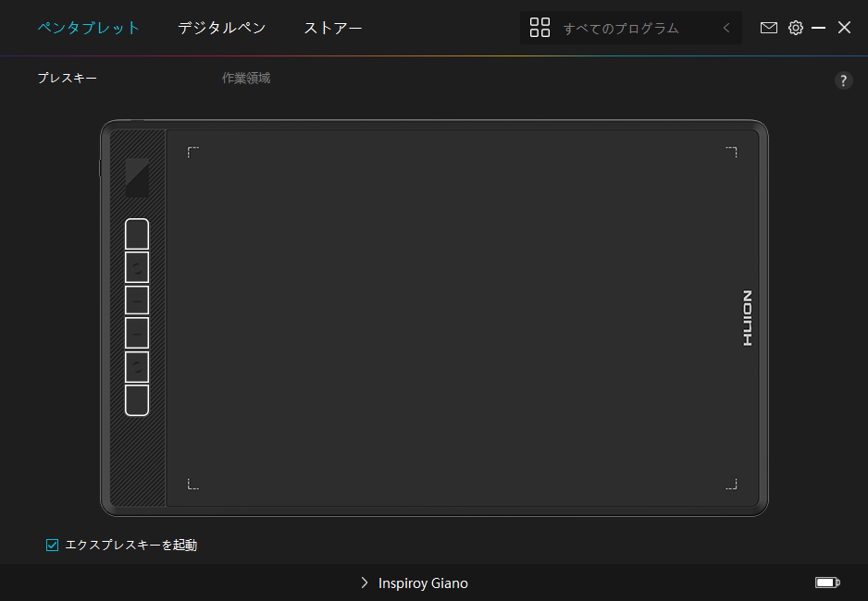The height and width of the screenshot is (601, 868).
Task: Switch to the デジタルペン tab
Action: tap(221, 28)
